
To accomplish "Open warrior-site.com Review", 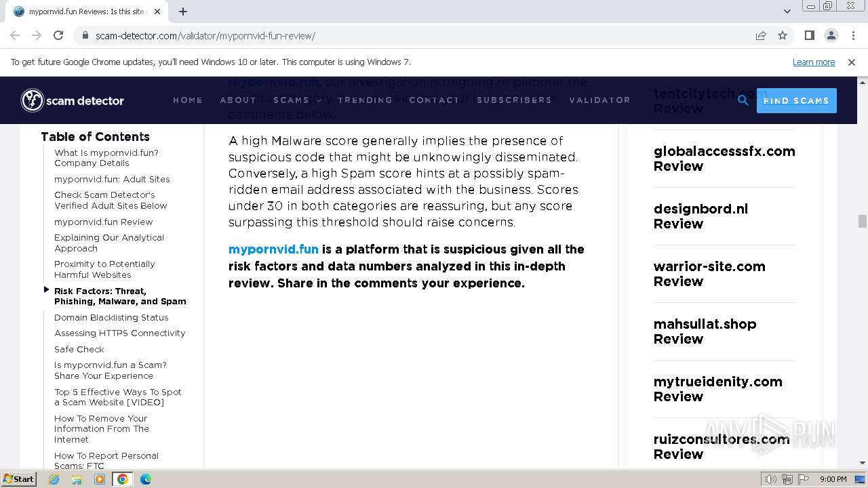I will [709, 274].
